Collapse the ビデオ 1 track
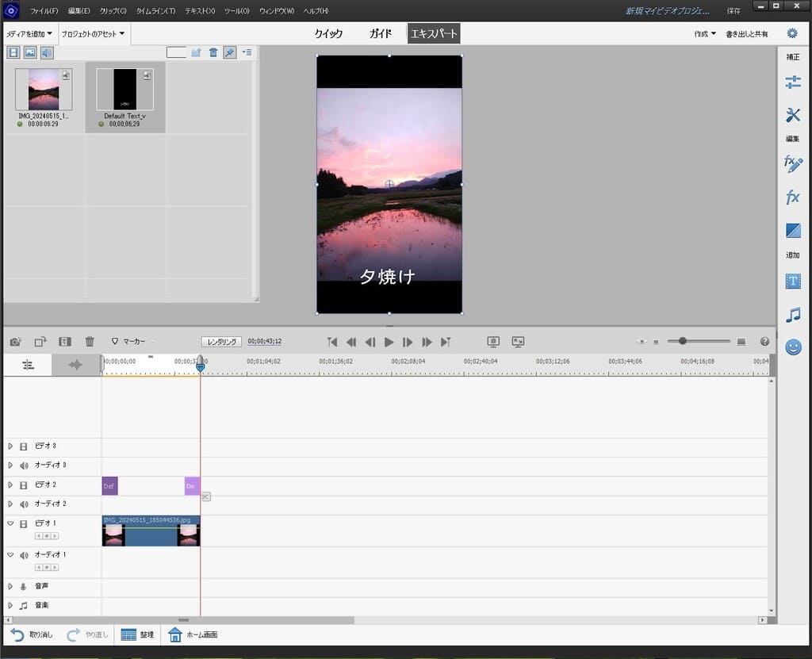This screenshot has width=812, height=659. (10, 523)
